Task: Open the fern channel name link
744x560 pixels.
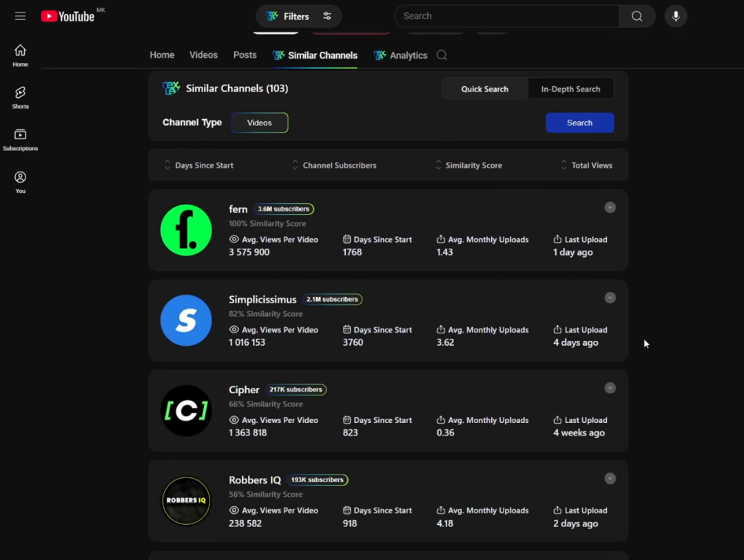Action: pyautogui.click(x=238, y=209)
